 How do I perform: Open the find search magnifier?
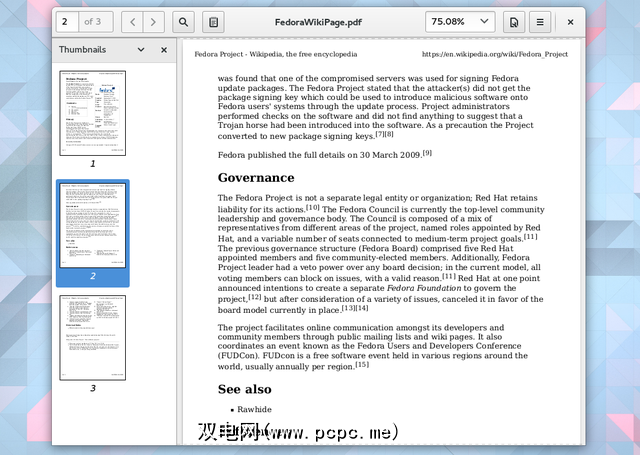coord(183,22)
